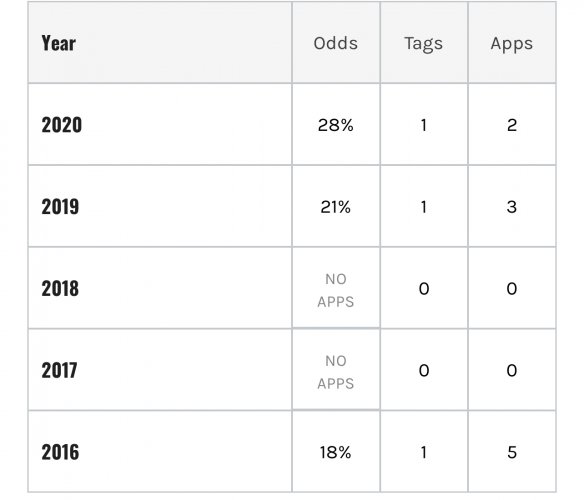Click the Tags value 0 for 2018
This screenshot has height=500, width=584.
point(424,289)
